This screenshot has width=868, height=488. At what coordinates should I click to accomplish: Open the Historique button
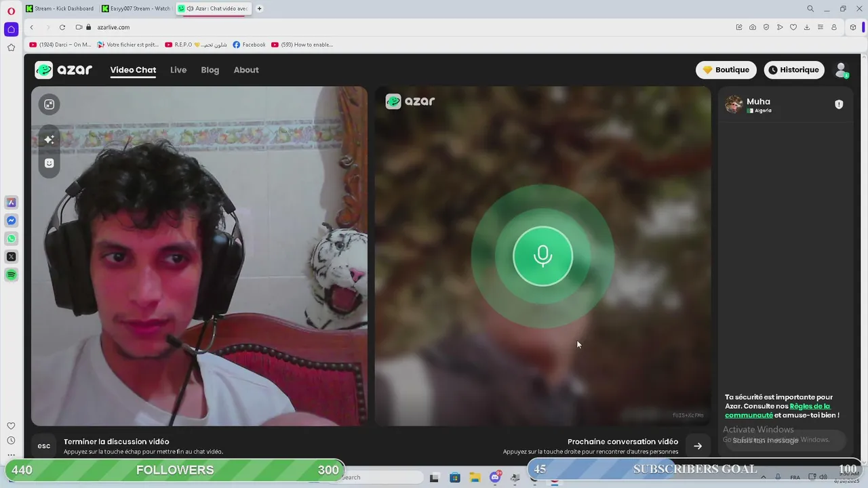794,70
